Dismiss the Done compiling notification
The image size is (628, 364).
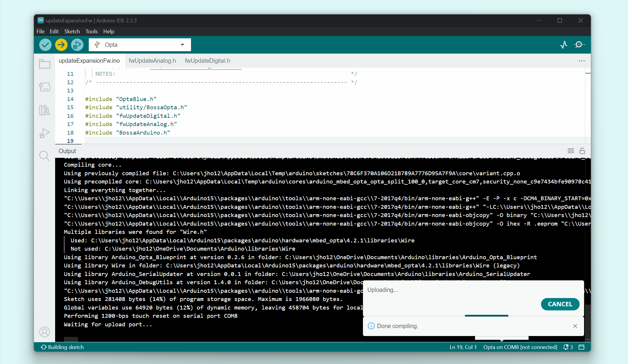[x=575, y=326]
